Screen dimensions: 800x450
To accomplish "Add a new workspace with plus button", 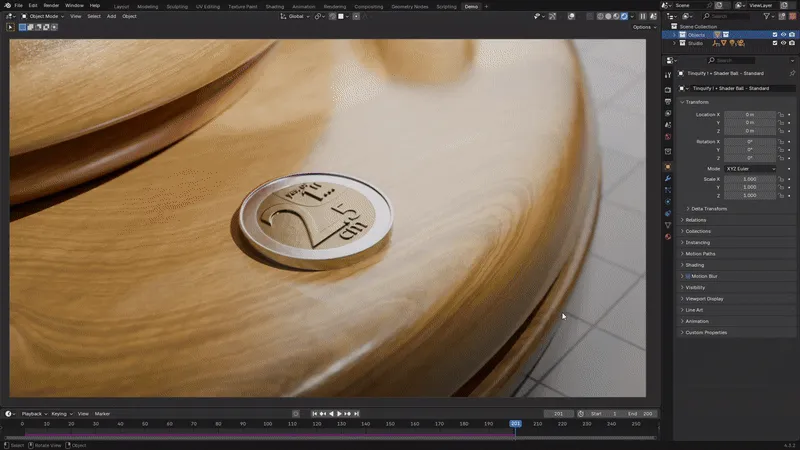I will 486,7.
